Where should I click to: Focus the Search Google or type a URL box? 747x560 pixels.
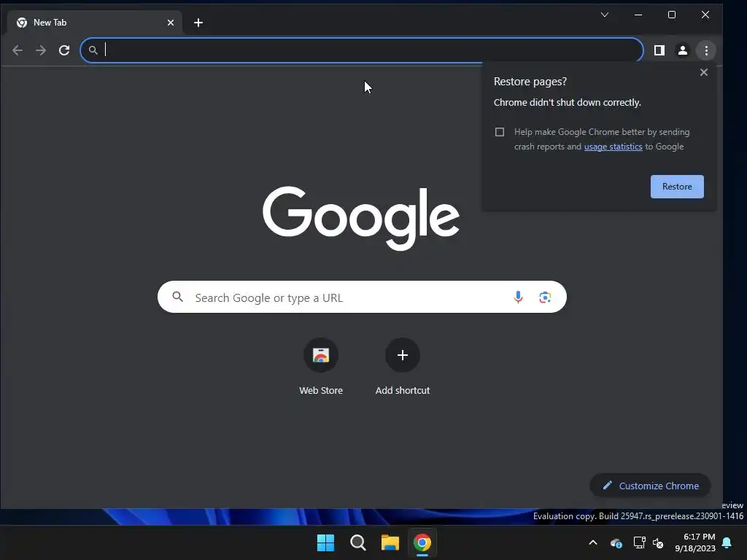click(362, 297)
